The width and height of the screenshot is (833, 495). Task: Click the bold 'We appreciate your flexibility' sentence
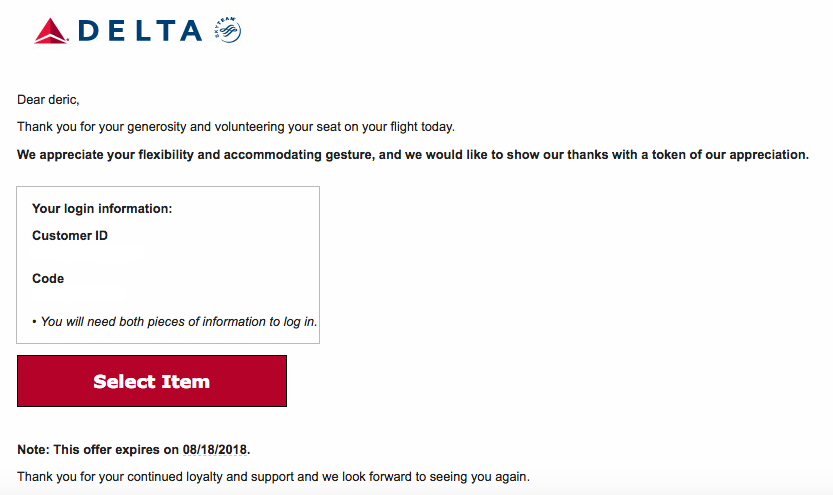click(413, 155)
